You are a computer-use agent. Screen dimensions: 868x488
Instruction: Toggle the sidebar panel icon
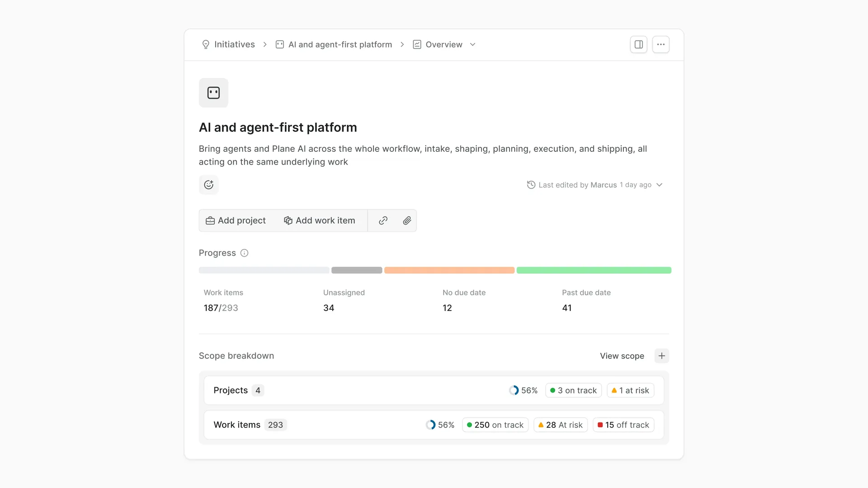coord(638,44)
